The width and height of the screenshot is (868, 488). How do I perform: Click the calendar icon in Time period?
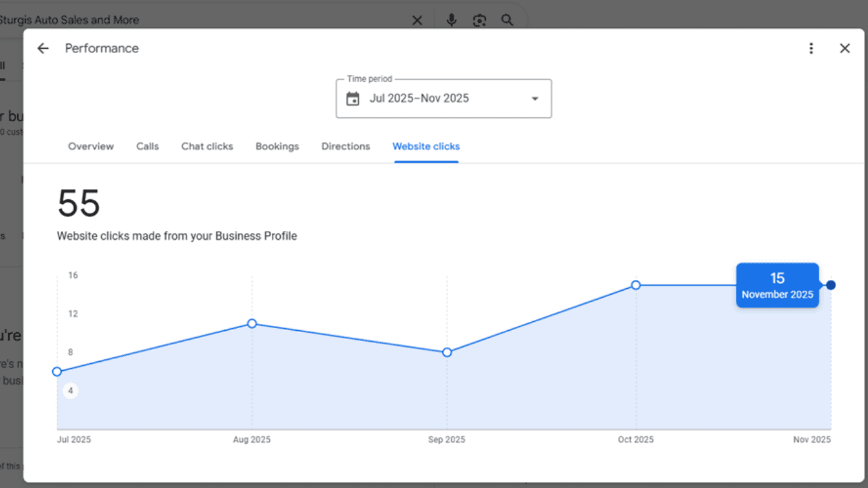tap(353, 99)
